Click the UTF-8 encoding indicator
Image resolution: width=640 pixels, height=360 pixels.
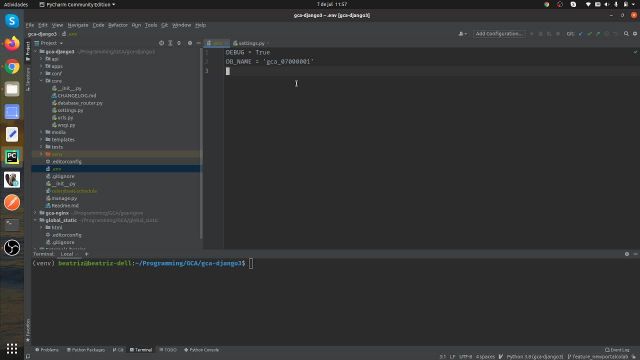[x=465, y=357]
